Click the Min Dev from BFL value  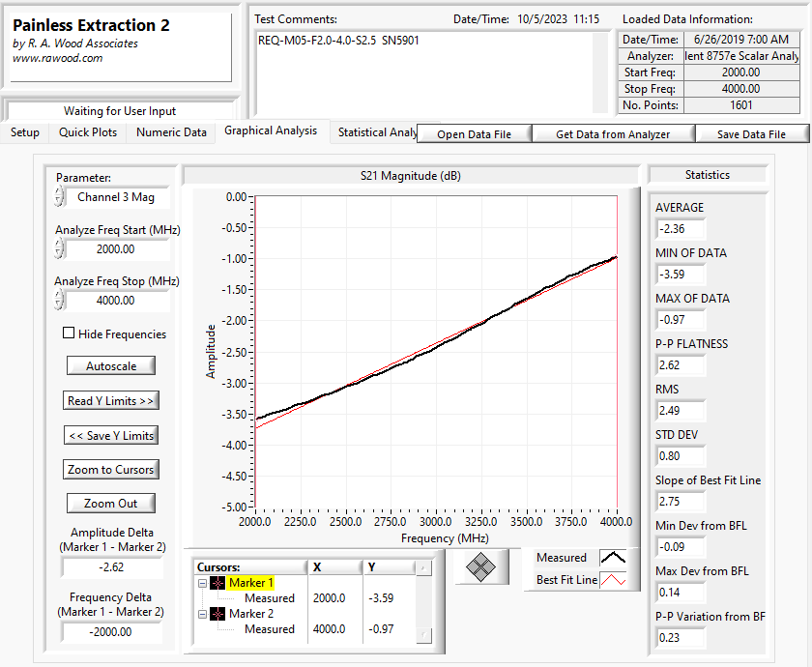(x=680, y=547)
